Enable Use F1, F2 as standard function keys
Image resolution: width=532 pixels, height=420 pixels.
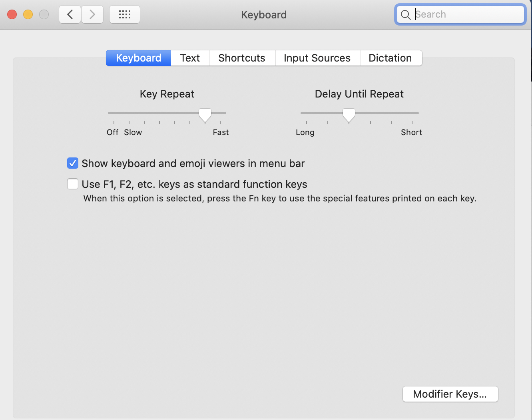(x=72, y=184)
